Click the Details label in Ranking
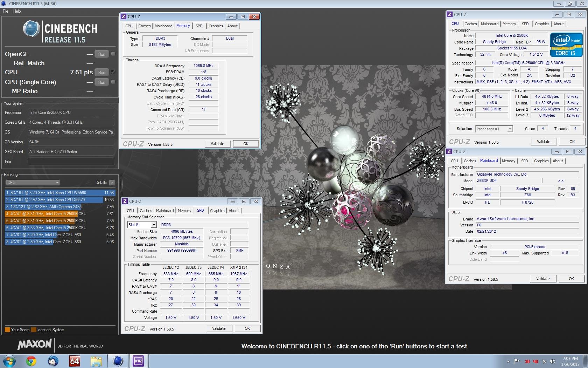 (101, 183)
